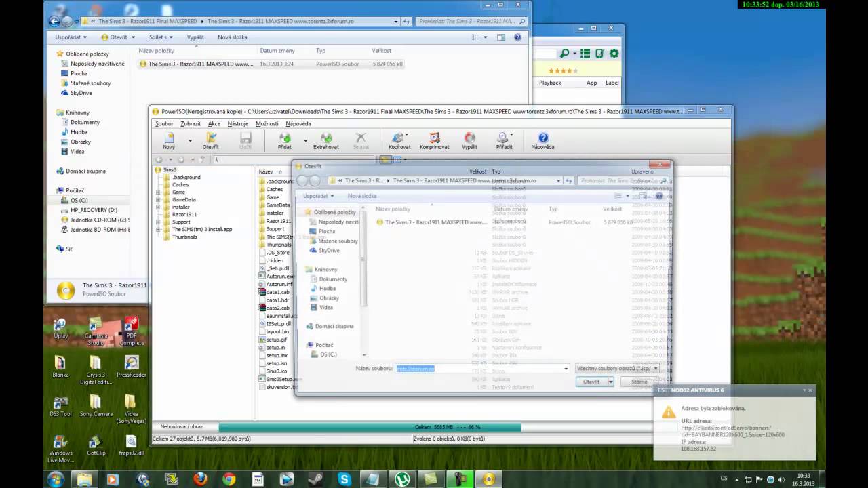
Task: Click the Nebootovací obraz status label
Action: 181,427
